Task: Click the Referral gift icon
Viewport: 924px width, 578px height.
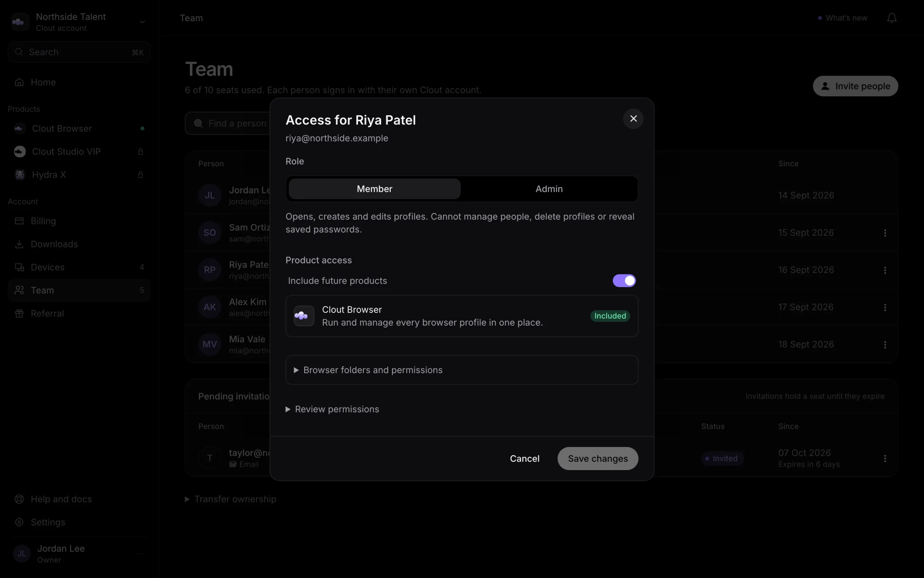Action: tap(19, 313)
